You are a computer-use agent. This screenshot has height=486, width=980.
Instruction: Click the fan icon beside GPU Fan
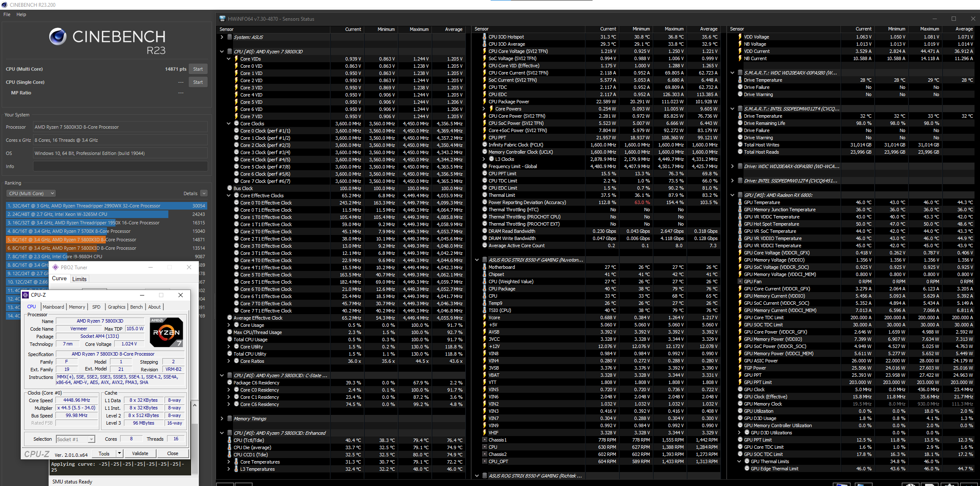click(740, 282)
